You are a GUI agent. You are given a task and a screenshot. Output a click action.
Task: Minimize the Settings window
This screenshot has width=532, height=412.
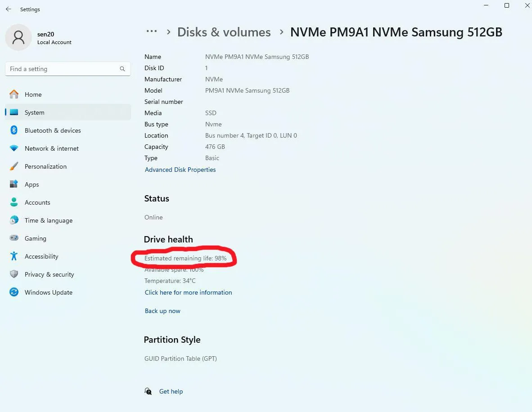point(486,5)
